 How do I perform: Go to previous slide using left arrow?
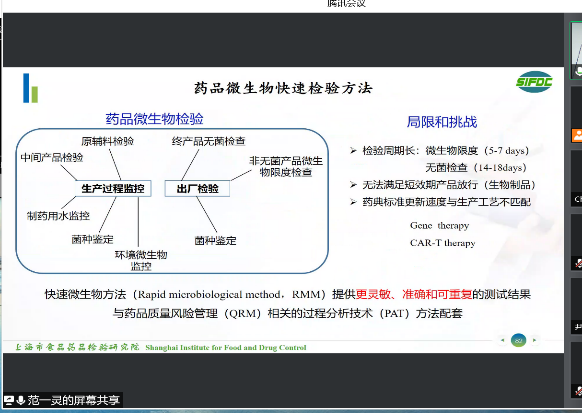pos(503,340)
